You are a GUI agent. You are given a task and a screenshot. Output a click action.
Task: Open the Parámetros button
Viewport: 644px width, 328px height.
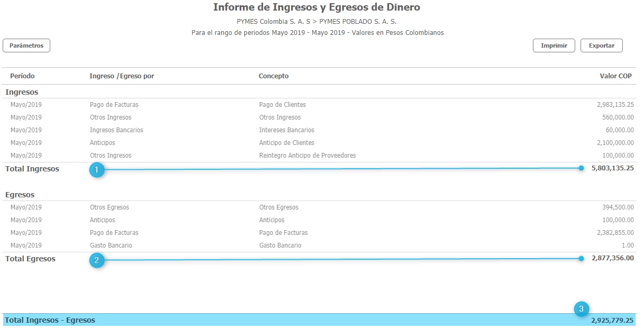(26, 45)
